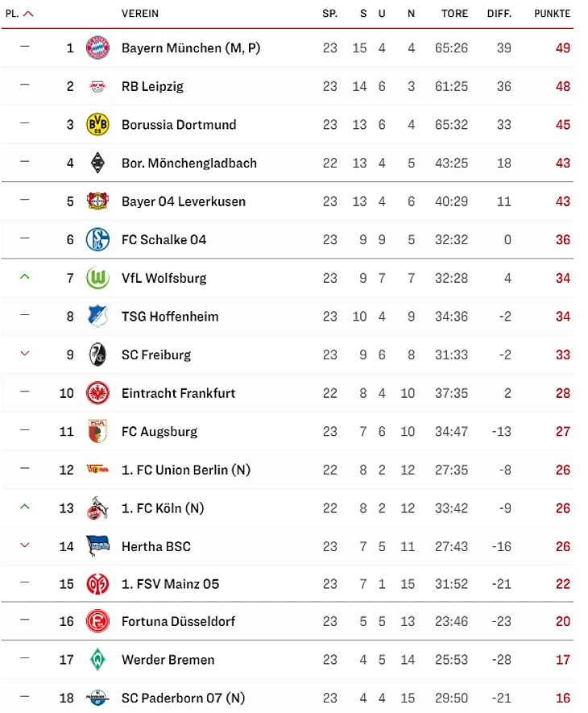
Task: Click the Werder Bremen diamond logo
Action: point(97,660)
